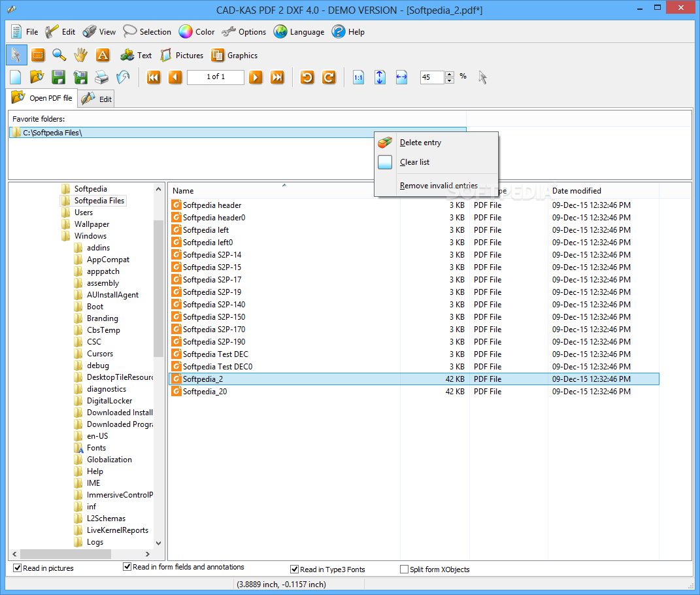Open the Selection menu
700x595 pixels.
tap(147, 32)
